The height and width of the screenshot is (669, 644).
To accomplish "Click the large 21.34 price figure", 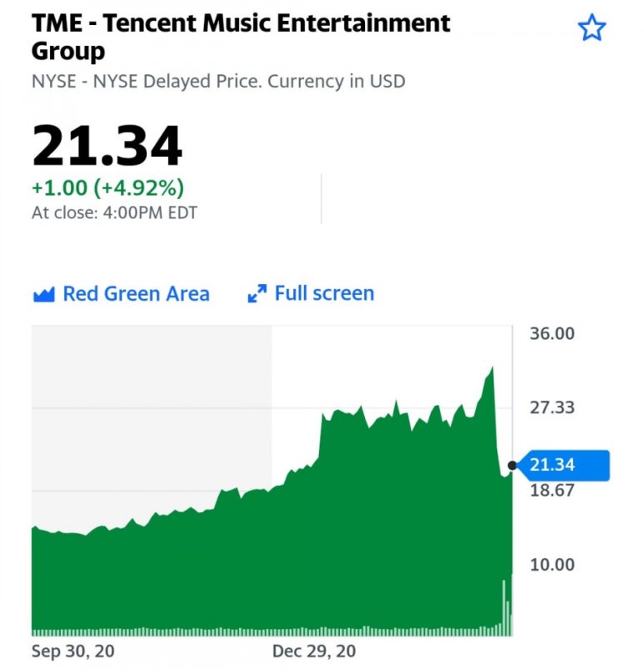I will pyautogui.click(x=107, y=146).
